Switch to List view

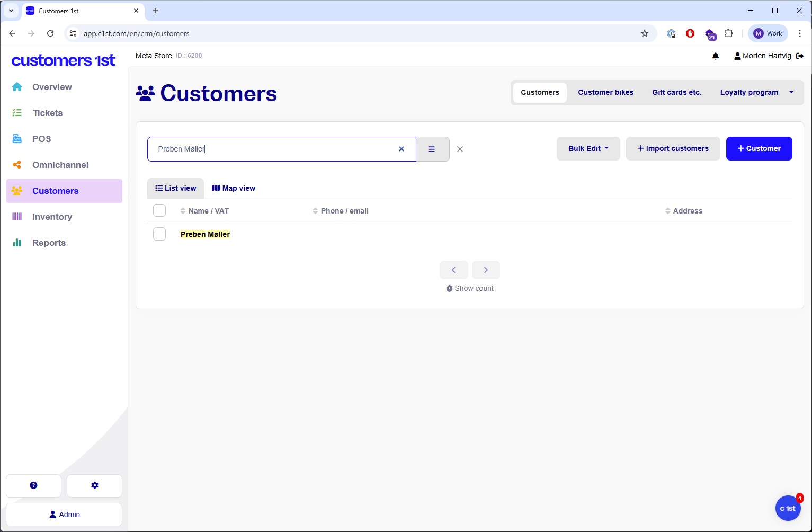[x=175, y=188]
